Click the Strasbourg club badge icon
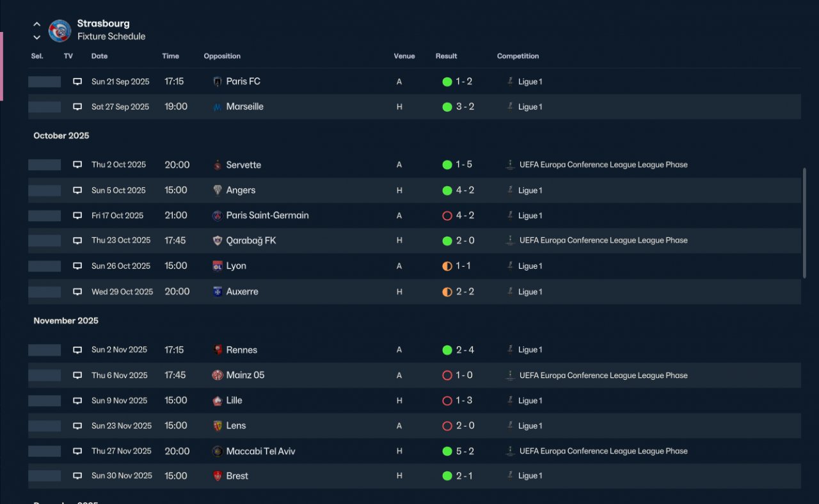The image size is (819, 504). tap(60, 31)
